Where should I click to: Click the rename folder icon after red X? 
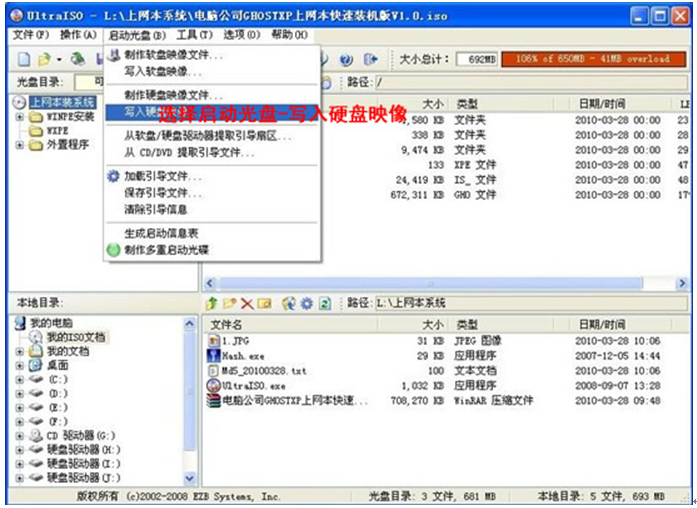click(x=264, y=304)
